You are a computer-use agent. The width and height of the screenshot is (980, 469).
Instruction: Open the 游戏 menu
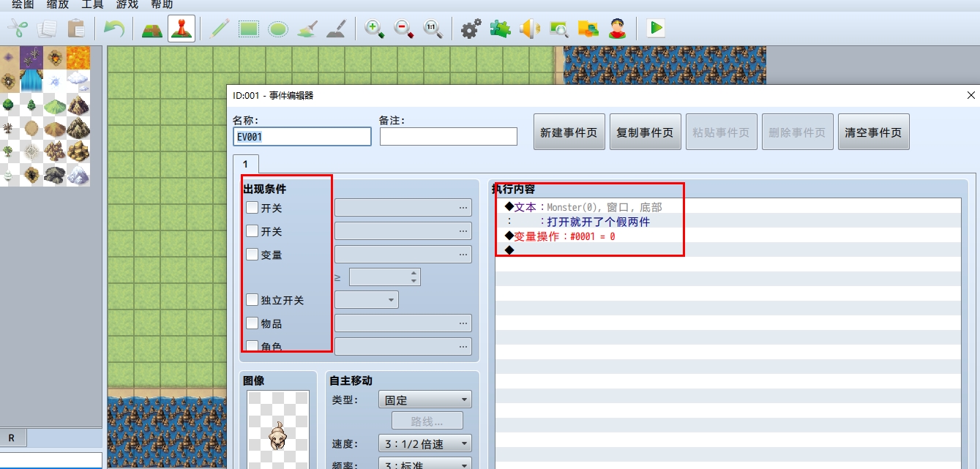127,4
